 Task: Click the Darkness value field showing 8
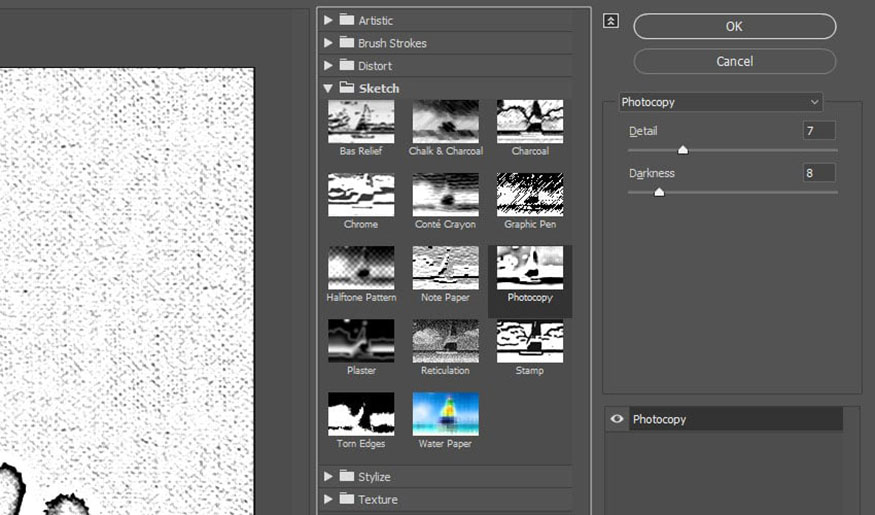tap(819, 173)
